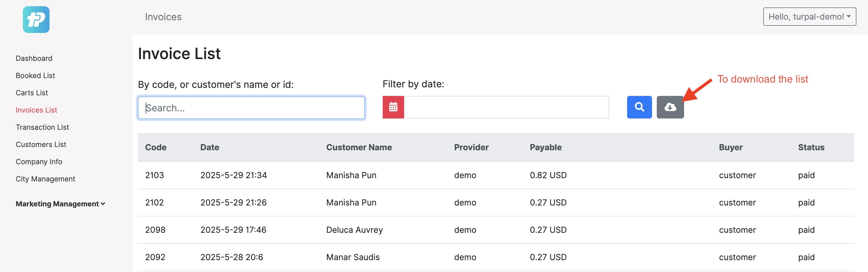Click the Payable column header

tap(546, 148)
